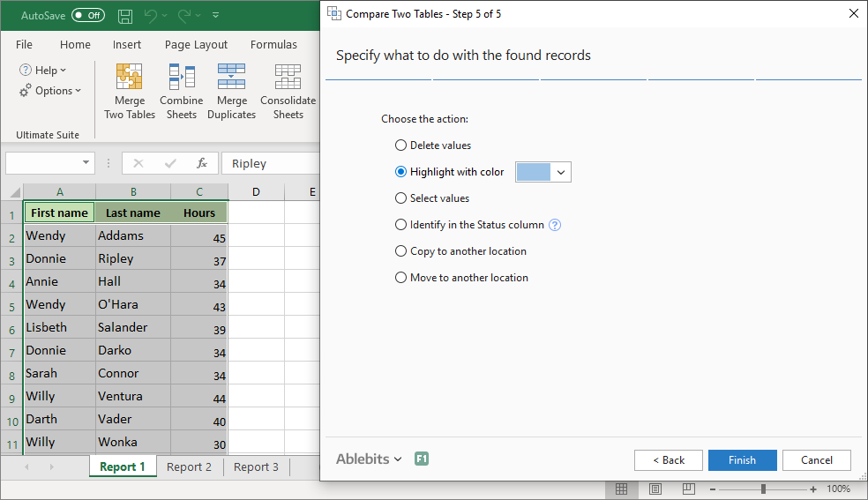868x500 pixels.
Task: Click the Finish button
Action: (743, 460)
